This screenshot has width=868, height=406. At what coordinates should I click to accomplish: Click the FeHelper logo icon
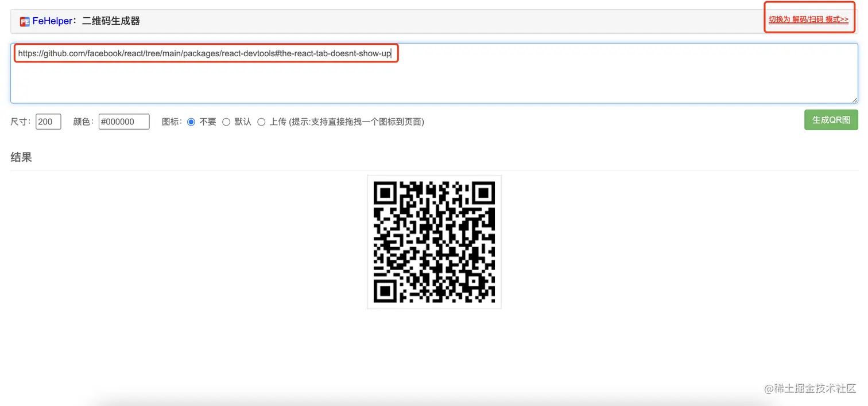pyautogui.click(x=25, y=22)
